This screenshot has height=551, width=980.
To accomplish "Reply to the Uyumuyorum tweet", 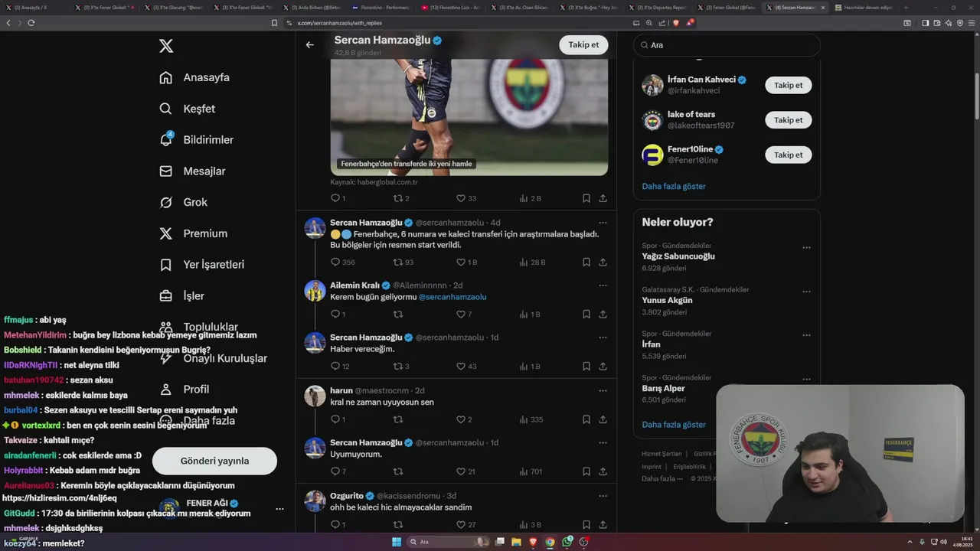I will tap(335, 471).
